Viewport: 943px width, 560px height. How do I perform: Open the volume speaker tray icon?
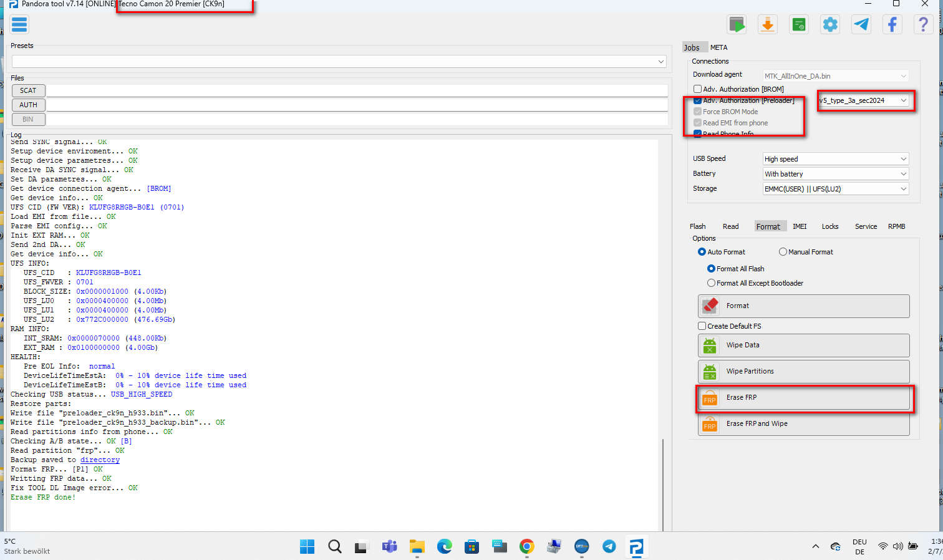click(x=897, y=547)
